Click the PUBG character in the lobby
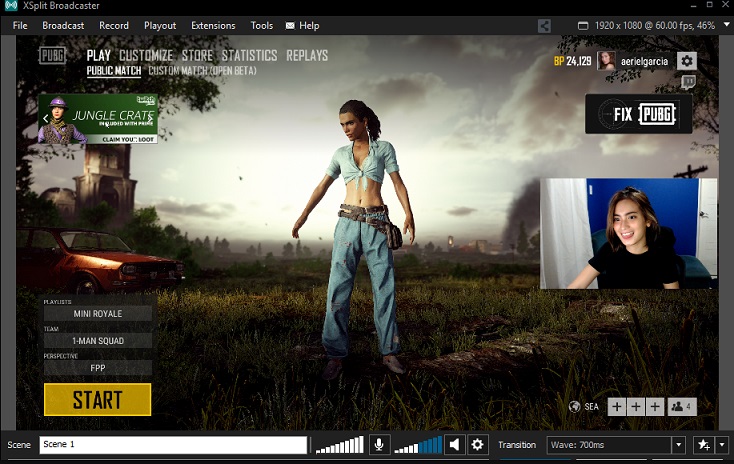This screenshot has width=734, height=464. [360, 239]
